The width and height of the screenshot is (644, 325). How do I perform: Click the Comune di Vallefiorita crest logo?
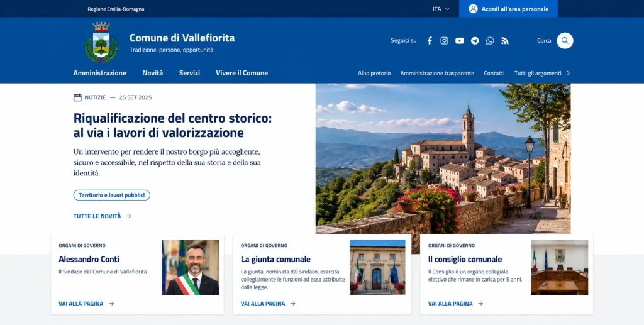101,43
